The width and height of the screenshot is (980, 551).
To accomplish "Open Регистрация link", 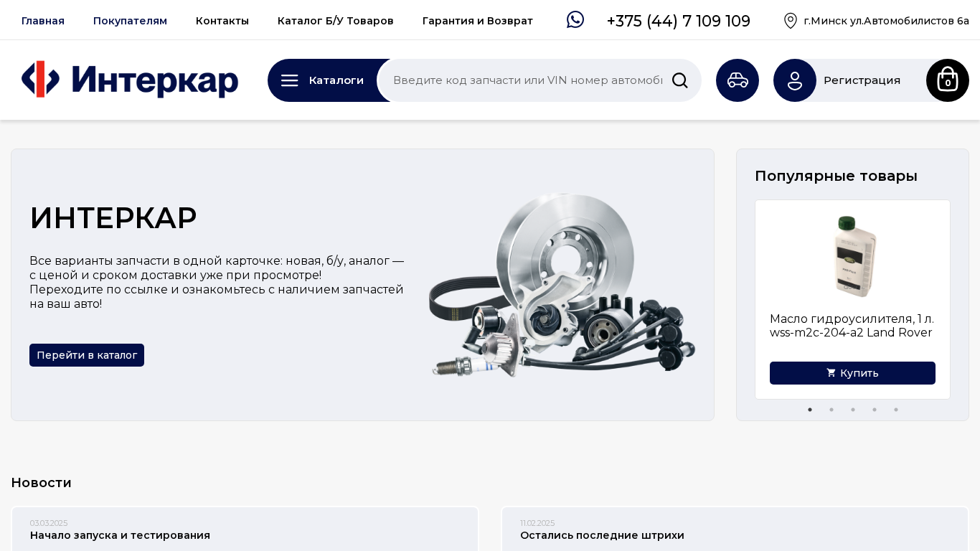I will pyautogui.click(x=862, y=80).
